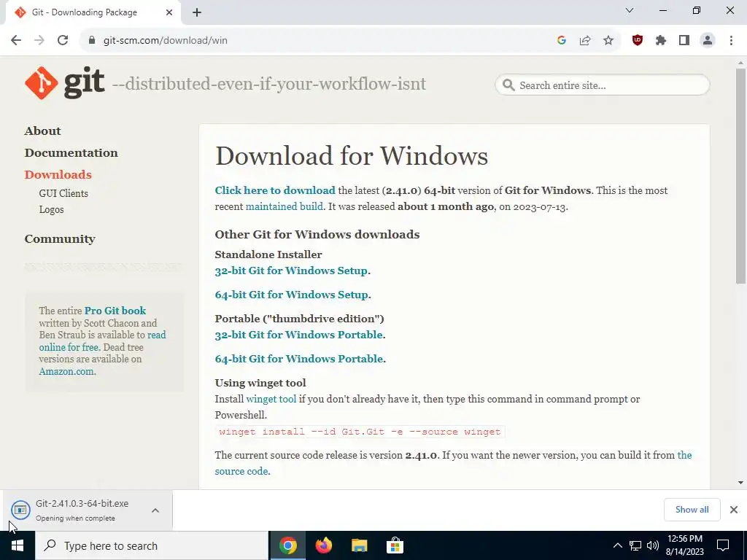Open Microsoft Store from the taskbar

[x=395, y=545]
